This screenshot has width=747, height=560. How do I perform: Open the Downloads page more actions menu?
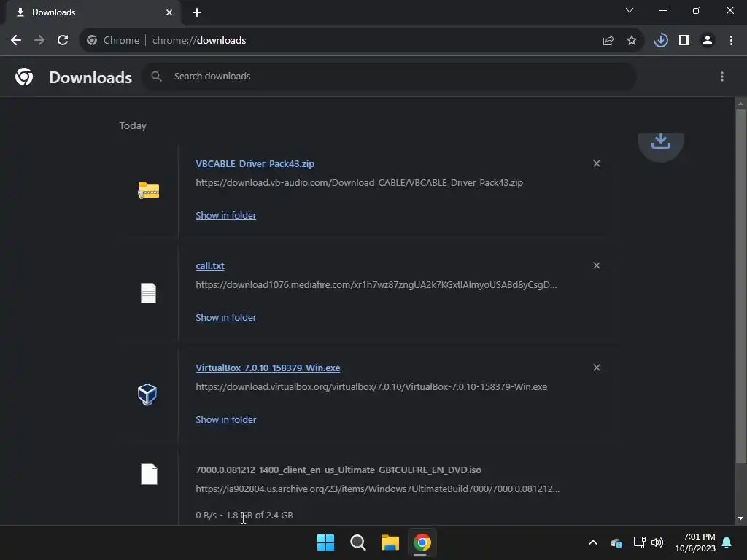(722, 77)
